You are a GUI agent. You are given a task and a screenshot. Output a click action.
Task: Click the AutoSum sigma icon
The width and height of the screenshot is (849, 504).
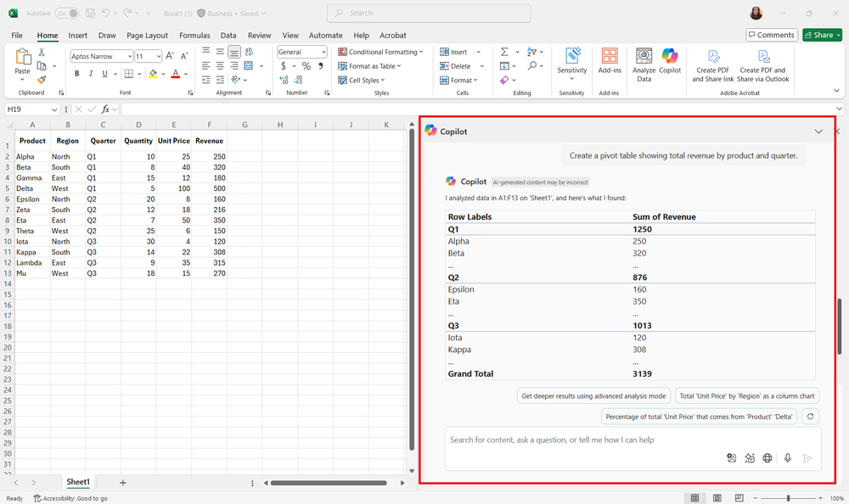[504, 52]
